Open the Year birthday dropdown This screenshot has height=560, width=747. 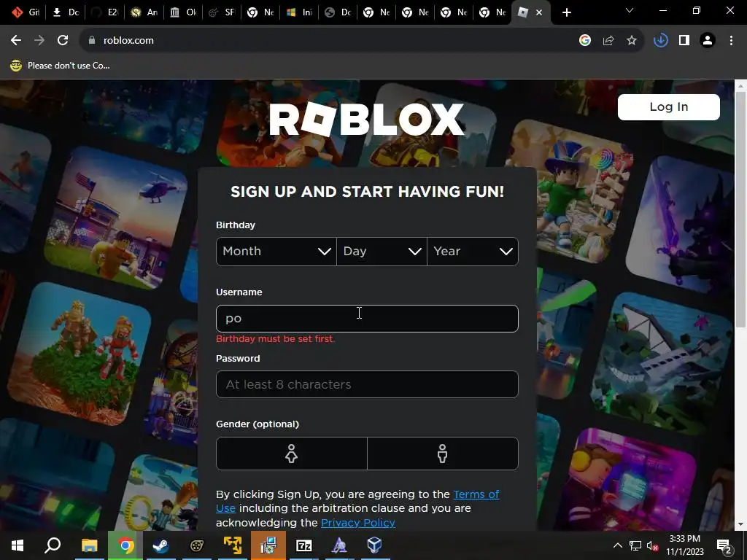click(473, 252)
